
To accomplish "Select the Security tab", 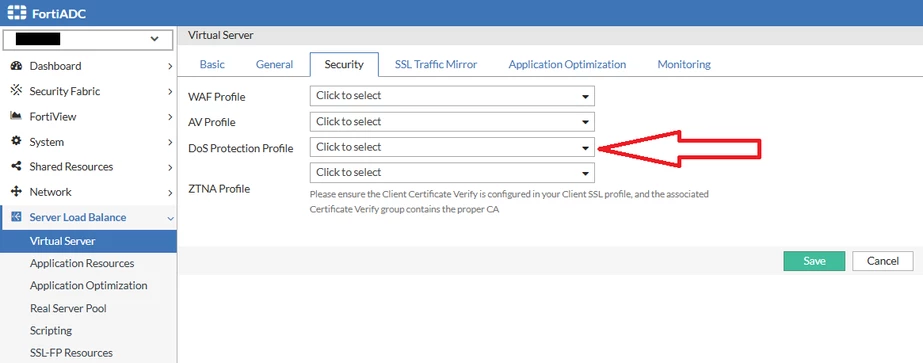I will [344, 64].
